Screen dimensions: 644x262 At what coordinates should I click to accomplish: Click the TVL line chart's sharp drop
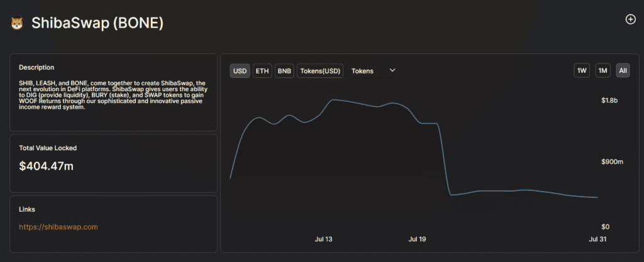[445, 159]
